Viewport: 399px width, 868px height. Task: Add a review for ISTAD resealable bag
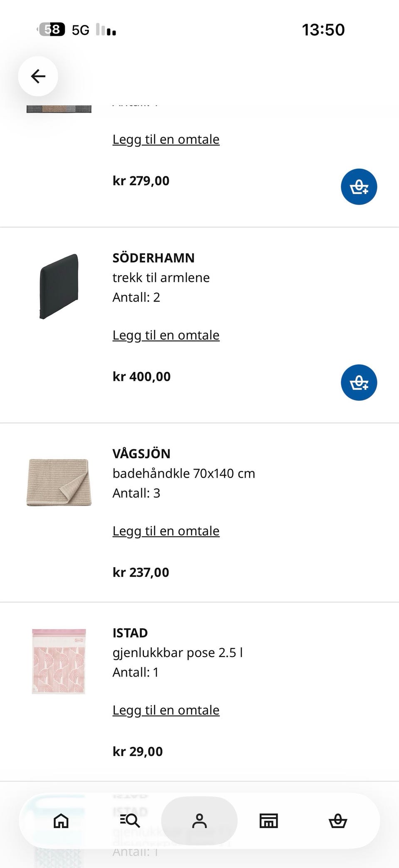(x=166, y=710)
